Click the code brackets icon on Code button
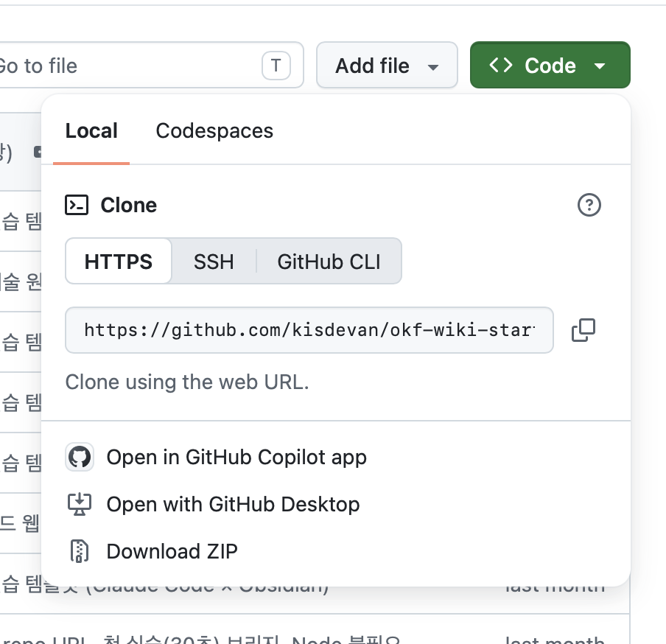Screen dimensions: 666x644 (x=501, y=66)
